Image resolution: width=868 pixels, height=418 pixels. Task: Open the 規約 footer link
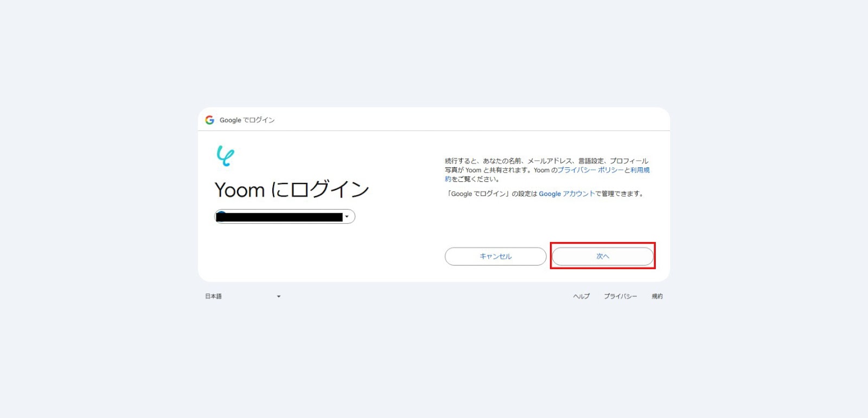point(657,296)
